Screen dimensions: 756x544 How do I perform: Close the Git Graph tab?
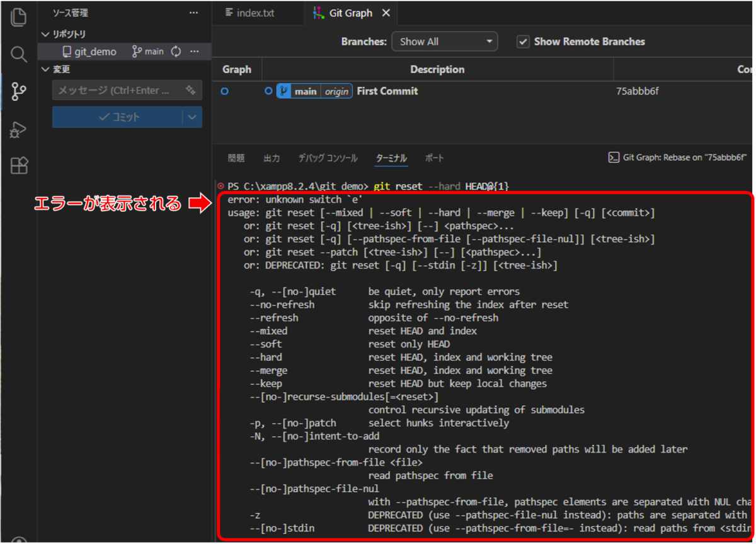tap(386, 13)
